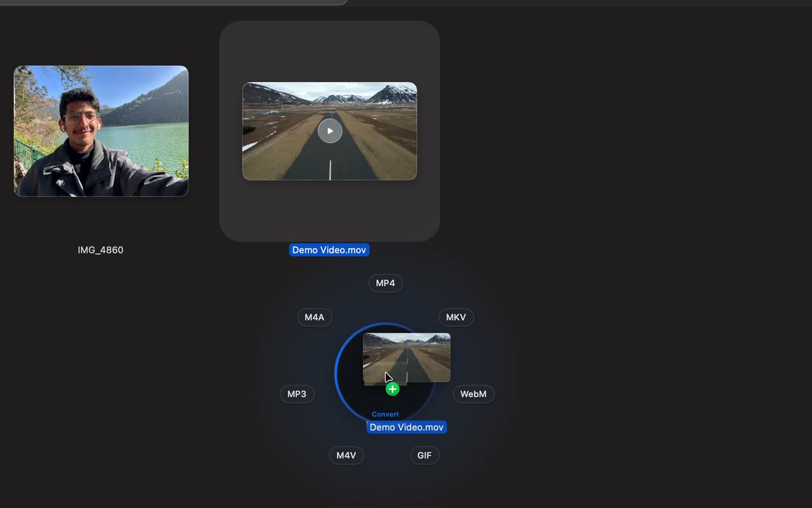
Task: Click the dragged video thumbnail in the Convert circle
Action: pyautogui.click(x=407, y=358)
